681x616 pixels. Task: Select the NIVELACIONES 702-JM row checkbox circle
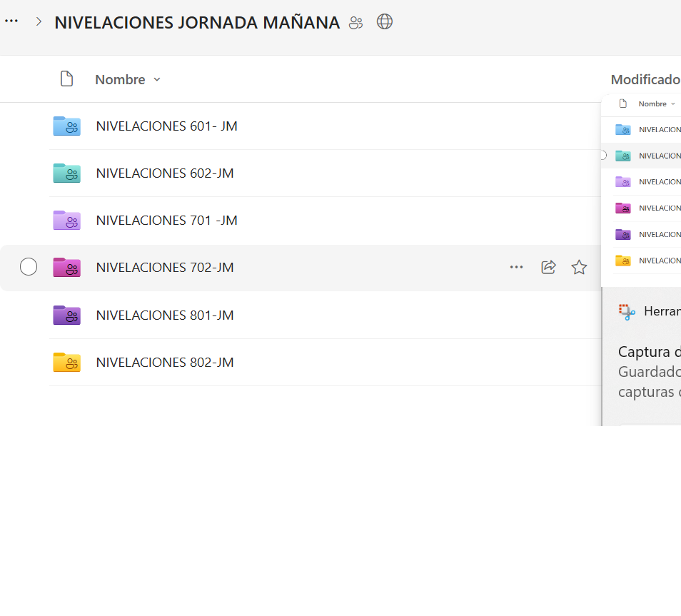29,266
